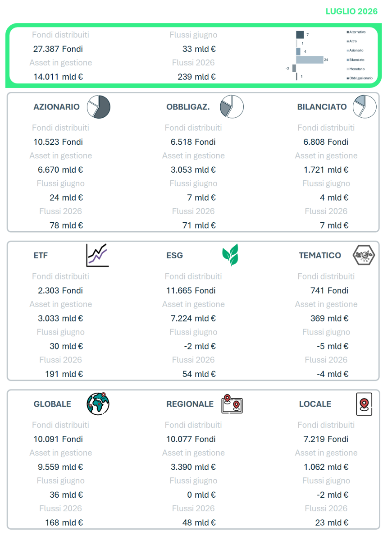Image resolution: width=392 pixels, height=541 pixels.
Task: Select the ESG green leaf icon
Action: tap(230, 255)
